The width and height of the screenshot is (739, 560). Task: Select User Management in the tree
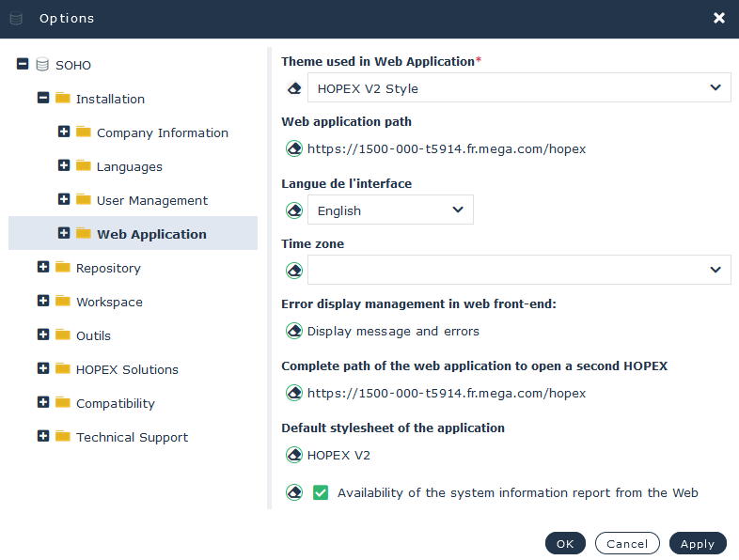click(x=151, y=200)
